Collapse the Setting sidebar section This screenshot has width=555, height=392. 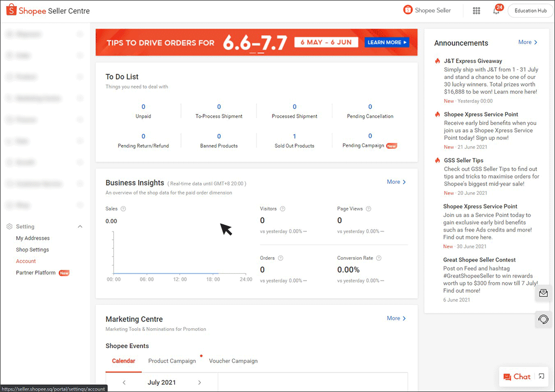pyautogui.click(x=80, y=226)
